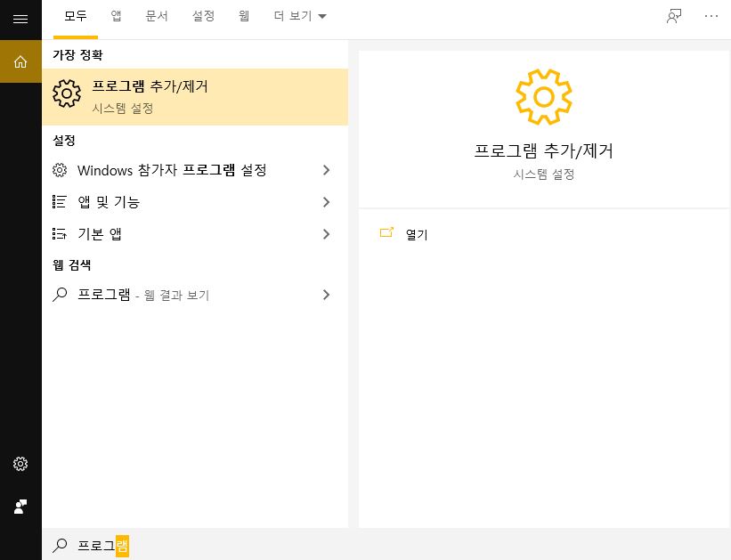Click the 가장 정확 section header
The height and width of the screenshot is (560, 731).
tap(77, 54)
